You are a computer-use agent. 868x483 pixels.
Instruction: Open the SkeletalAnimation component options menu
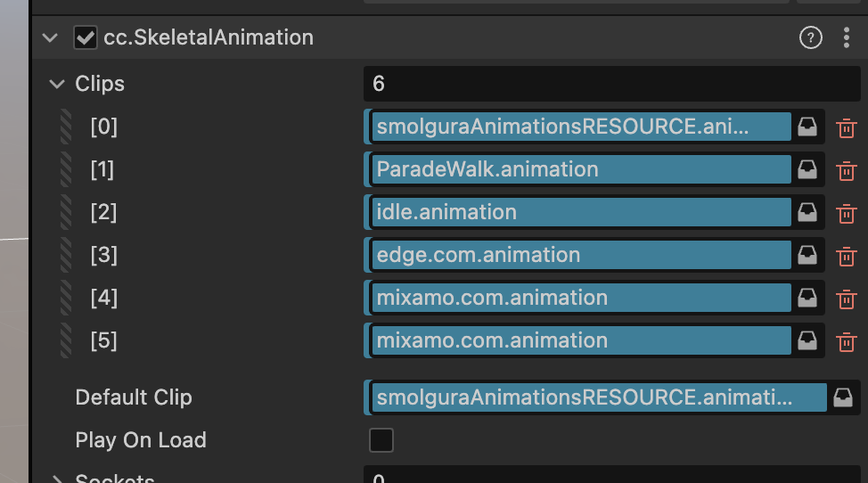pyautogui.click(x=846, y=37)
